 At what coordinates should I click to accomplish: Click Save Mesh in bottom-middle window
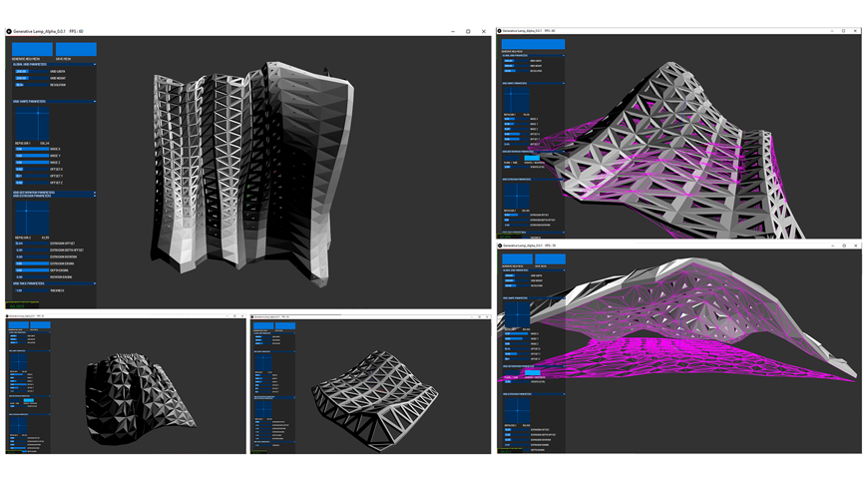click(285, 325)
